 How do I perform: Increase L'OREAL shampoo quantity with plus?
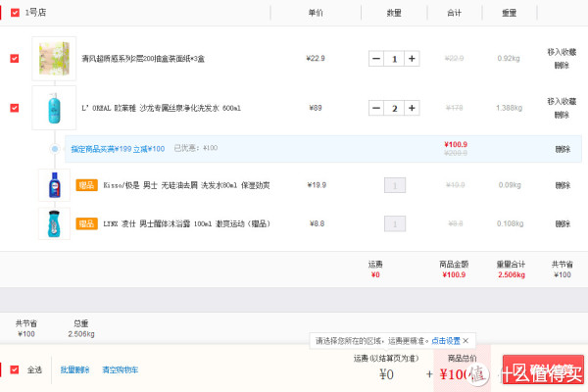pos(412,108)
